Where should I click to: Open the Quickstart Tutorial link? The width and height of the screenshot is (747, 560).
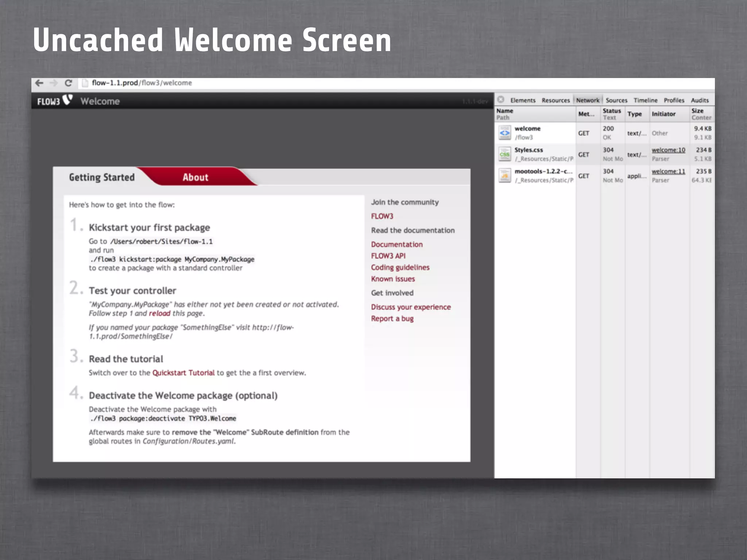(x=183, y=373)
